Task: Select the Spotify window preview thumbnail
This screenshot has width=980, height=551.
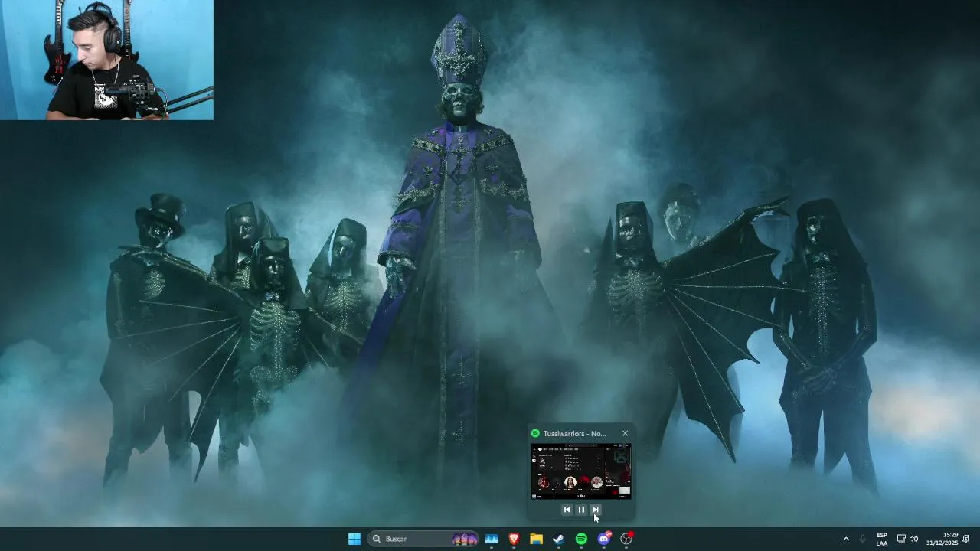Action: click(581, 471)
